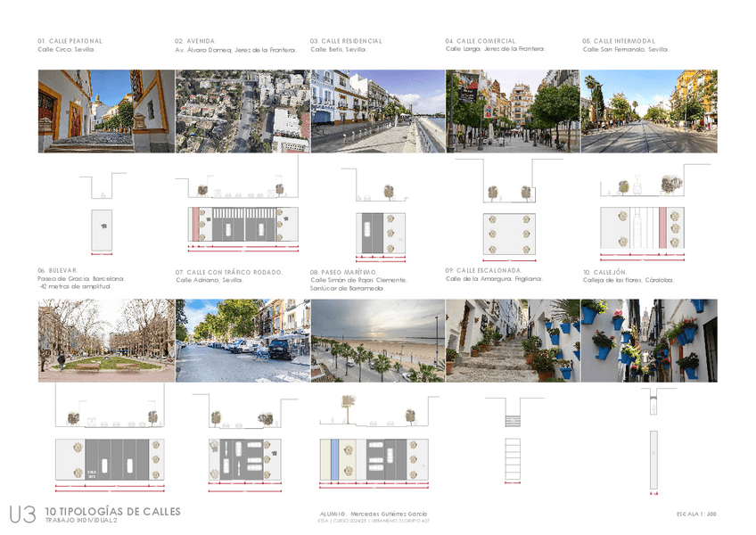
Task: Click 'Av. Álvaro Domecq. Jerez de la Frontera' caption
Action: coord(235,50)
